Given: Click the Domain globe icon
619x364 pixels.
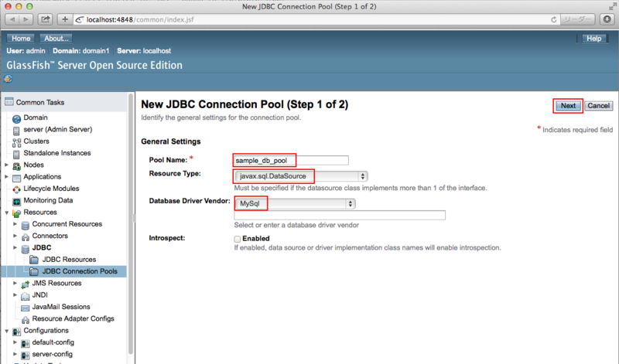Looking at the screenshot, I should [x=16, y=119].
